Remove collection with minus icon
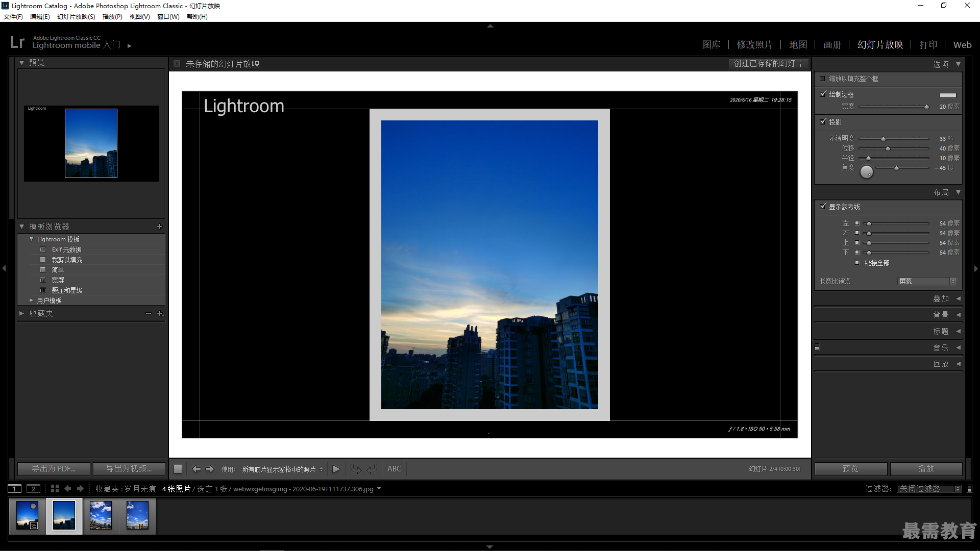This screenshot has width=980, height=551. tap(149, 313)
